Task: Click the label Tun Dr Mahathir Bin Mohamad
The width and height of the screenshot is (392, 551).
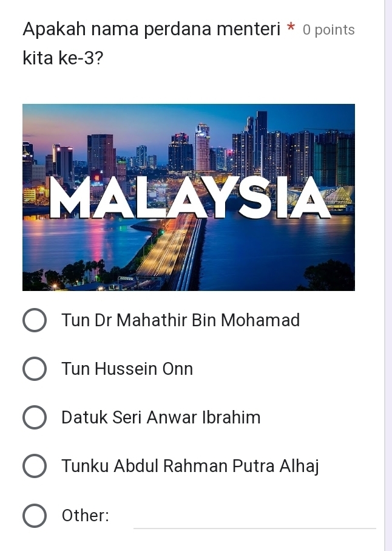Action: [x=180, y=320]
